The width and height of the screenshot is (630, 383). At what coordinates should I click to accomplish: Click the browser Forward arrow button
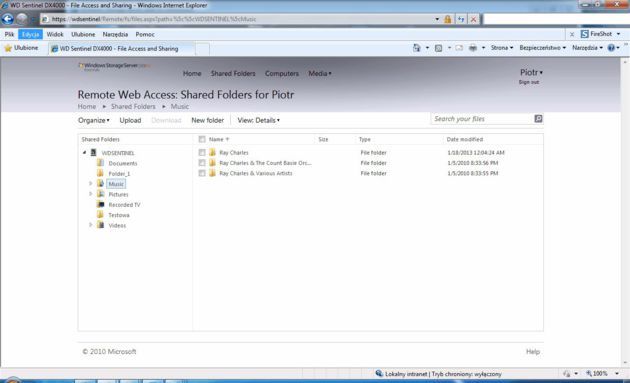(x=22, y=19)
